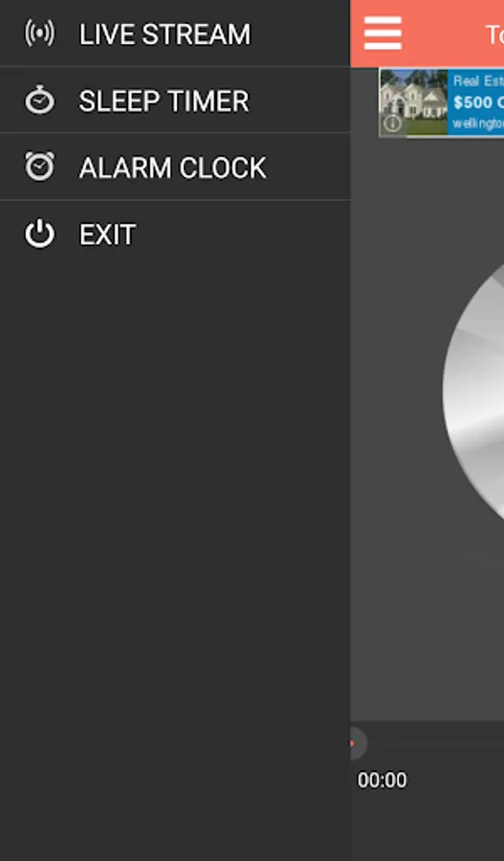Image resolution: width=504 pixels, height=861 pixels.
Task: Tap the Sleep Timer stopwatch icon
Action: click(x=39, y=100)
